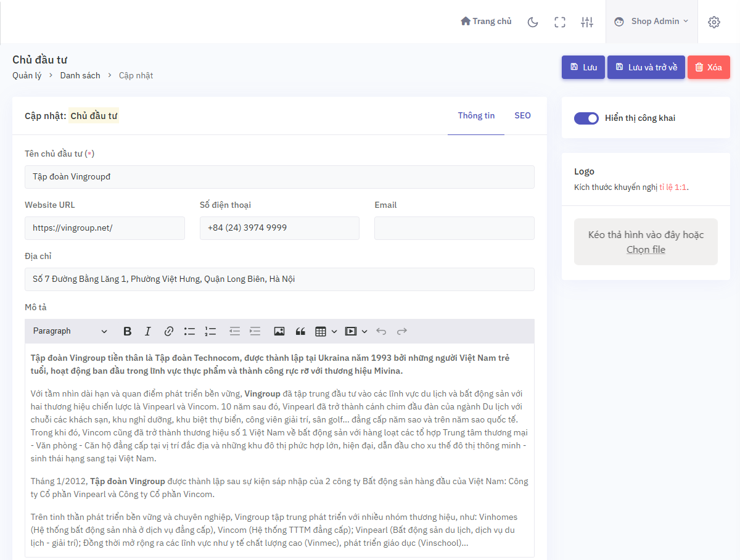Insert image into description editor
Viewport: 740px width, 560px height.
[x=279, y=331]
